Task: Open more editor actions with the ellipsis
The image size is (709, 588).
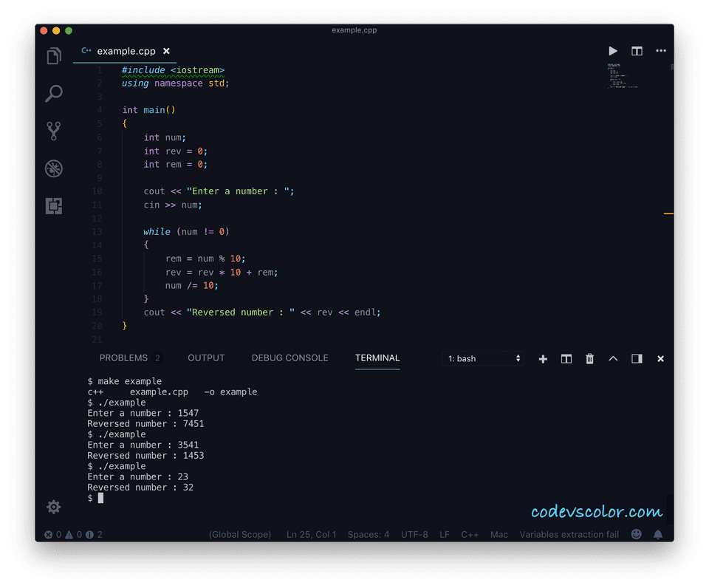Action: pos(661,51)
